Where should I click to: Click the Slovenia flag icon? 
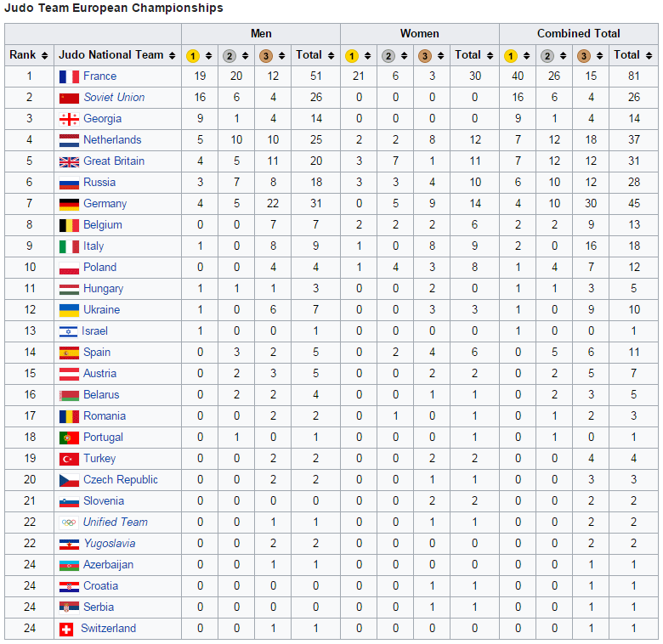point(69,501)
